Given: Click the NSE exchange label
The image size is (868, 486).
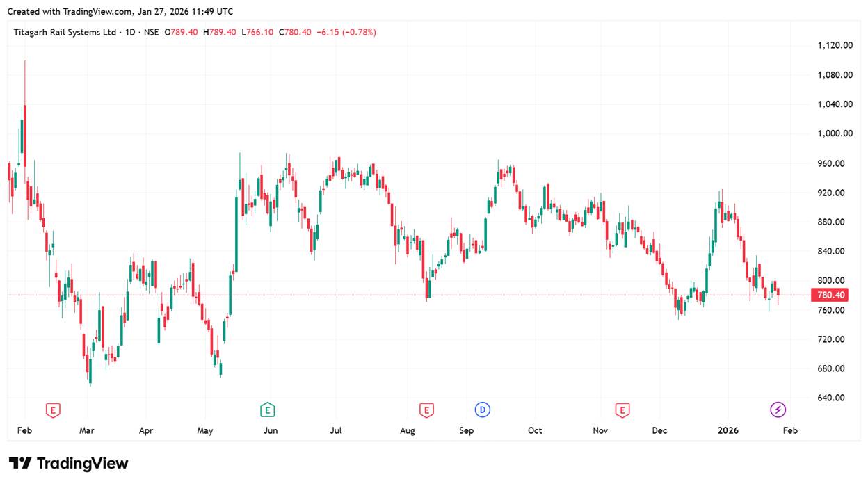Looking at the screenshot, I should pyautogui.click(x=151, y=32).
